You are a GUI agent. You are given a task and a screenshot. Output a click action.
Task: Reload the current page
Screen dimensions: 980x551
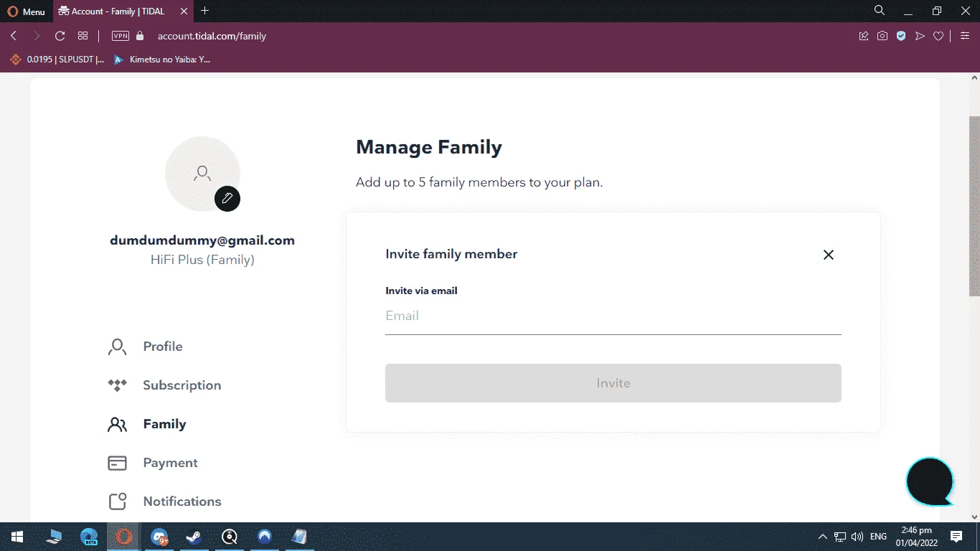tap(60, 36)
